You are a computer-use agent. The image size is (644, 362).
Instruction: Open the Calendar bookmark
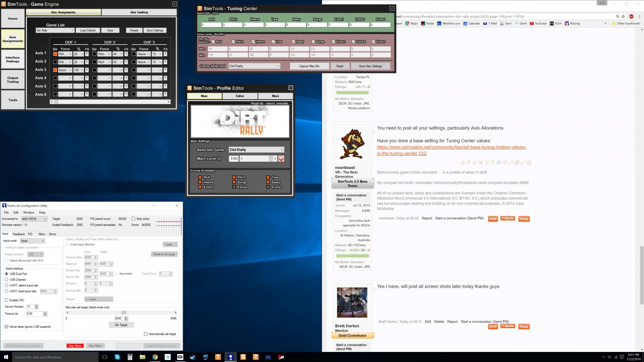click(471, 23)
